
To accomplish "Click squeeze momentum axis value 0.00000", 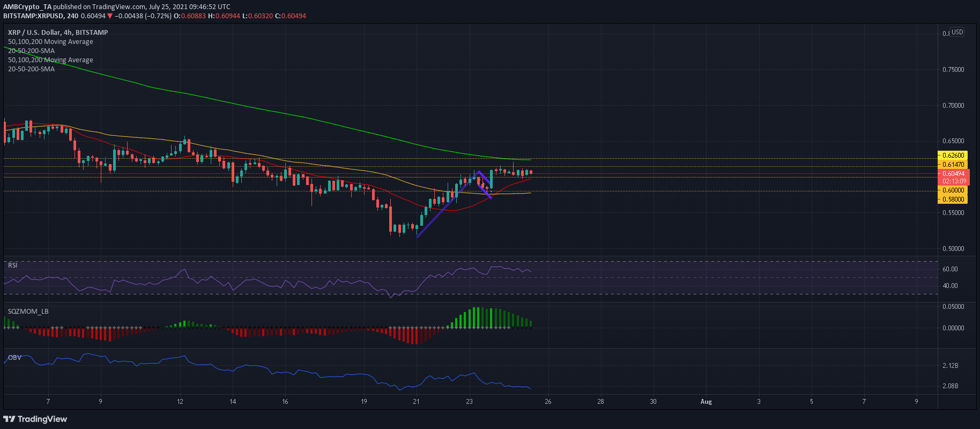I will [x=953, y=328].
